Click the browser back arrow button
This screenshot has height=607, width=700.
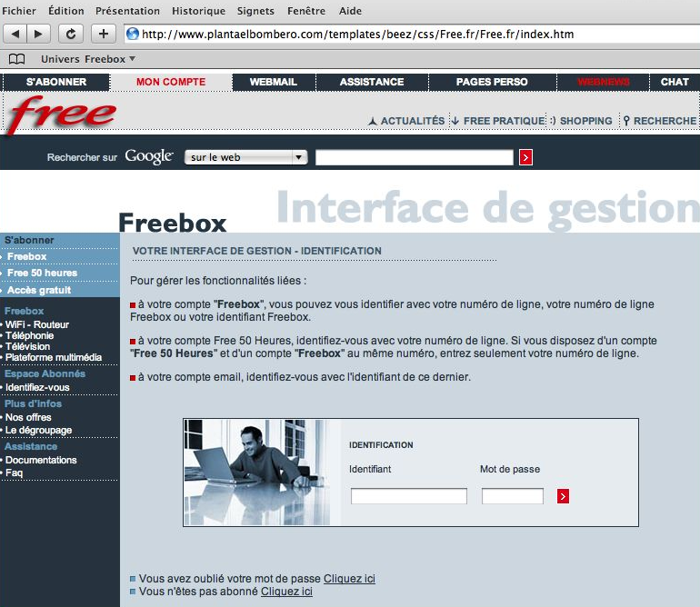(x=15, y=34)
